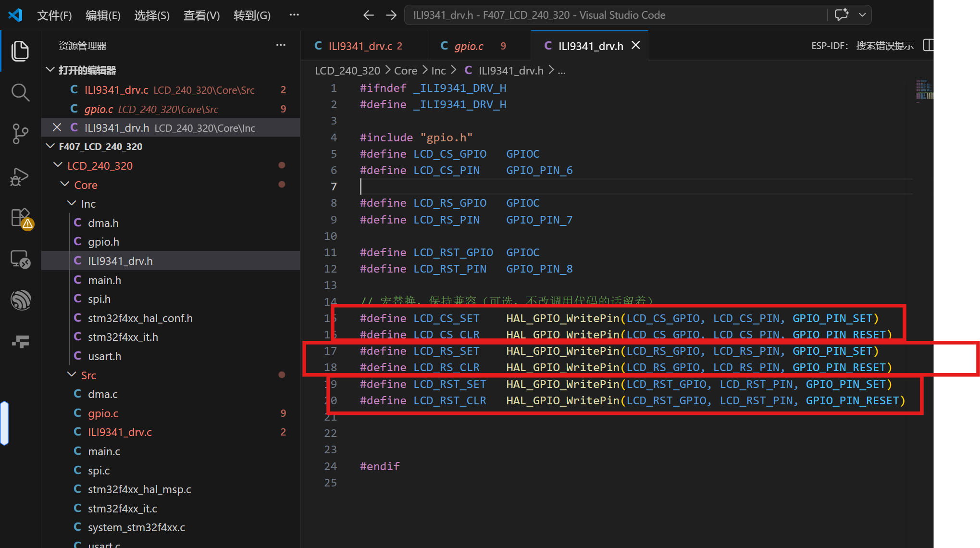Open the Copilot chat dropdown arrow
The height and width of the screenshot is (548, 980).
tap(862, 15)
